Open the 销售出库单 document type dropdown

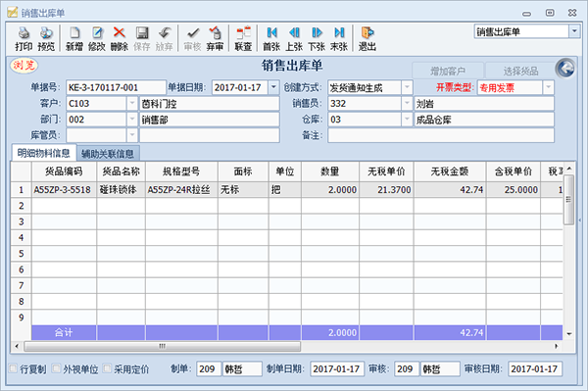coord(574,31)
